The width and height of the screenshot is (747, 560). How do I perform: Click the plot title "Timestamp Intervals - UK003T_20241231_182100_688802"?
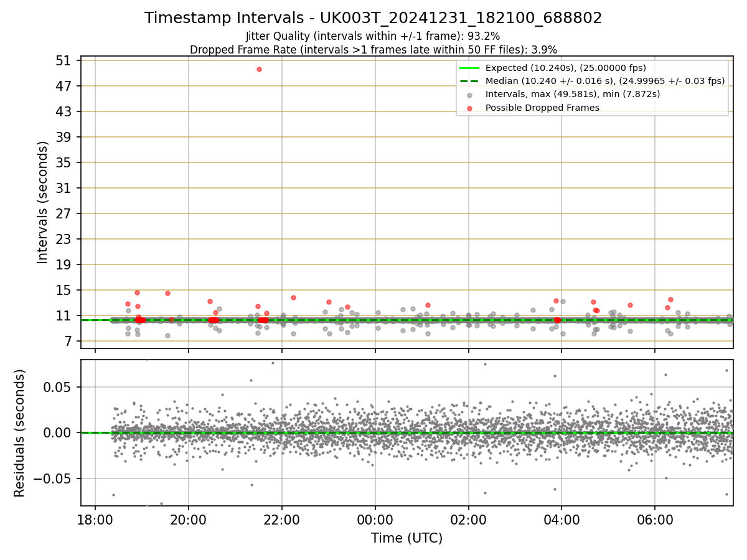tap(373, 18)
